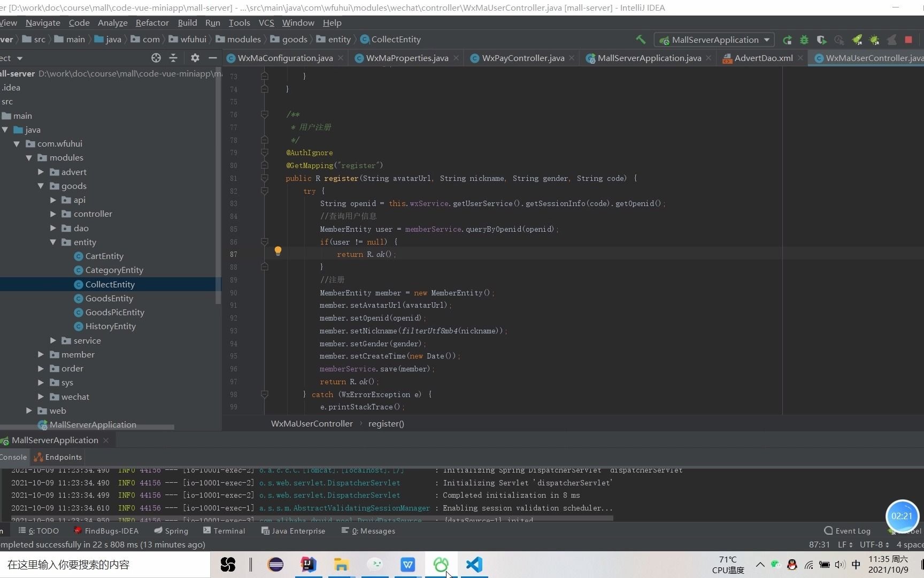Collapse All nodes in the Project panel
Image resolution: width=924 pixels, height=578 pixels.
(173, 58)
